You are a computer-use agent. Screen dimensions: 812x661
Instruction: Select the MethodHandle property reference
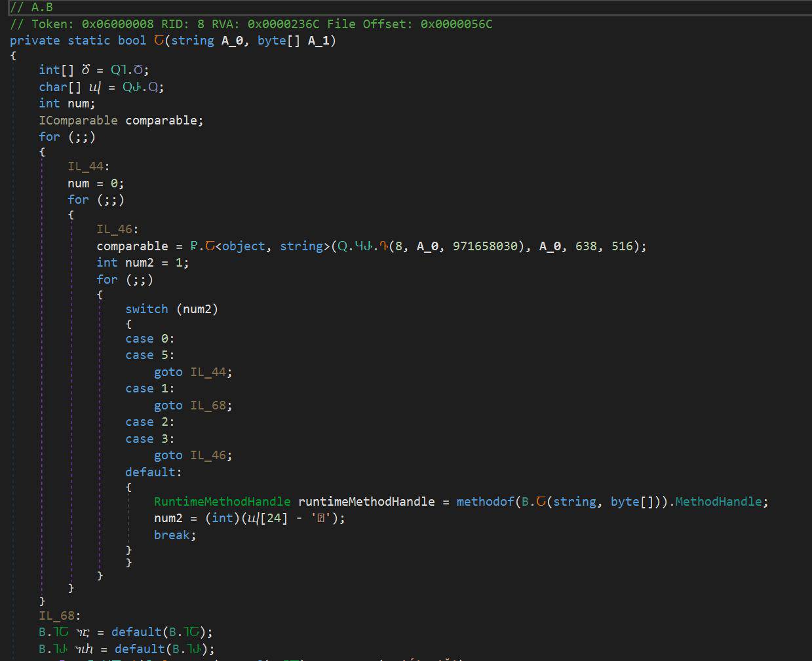click(x=718, y=502)
